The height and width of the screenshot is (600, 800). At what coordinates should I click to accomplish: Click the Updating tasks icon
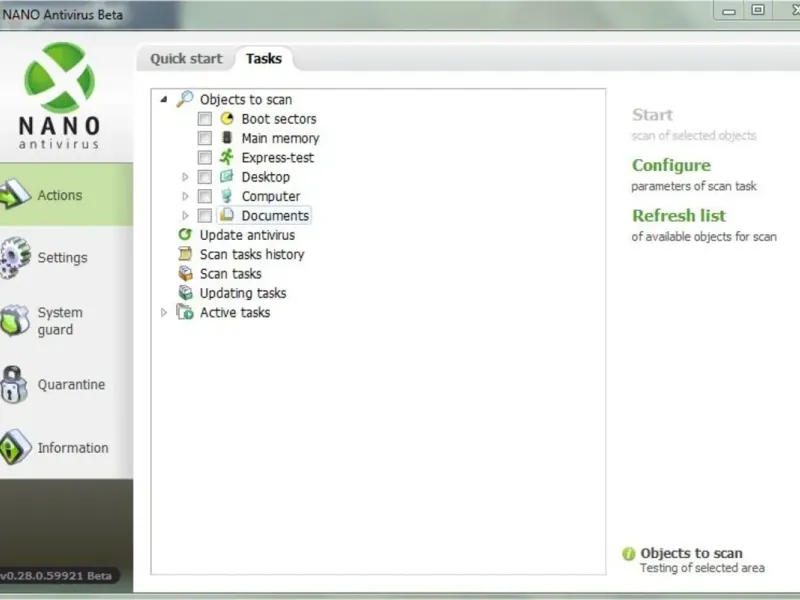pos(185,293)
